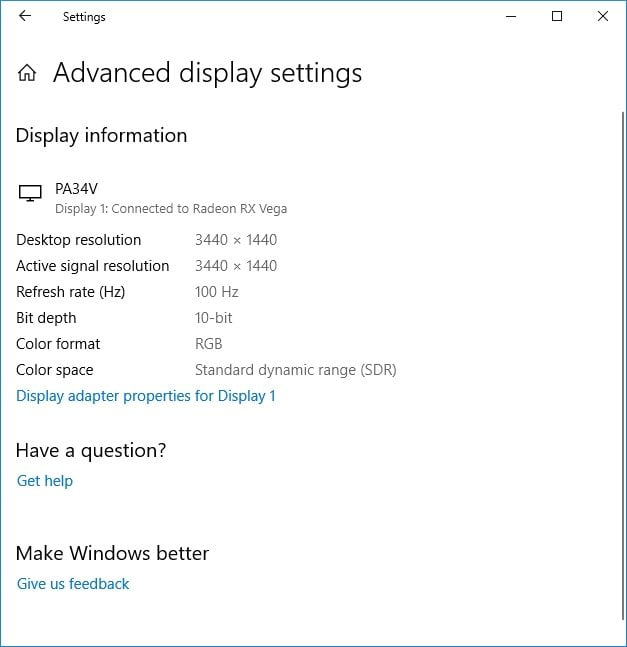Click Give us feedback link
The height and width of the screenshot is (647, 627).
point(73,584)
